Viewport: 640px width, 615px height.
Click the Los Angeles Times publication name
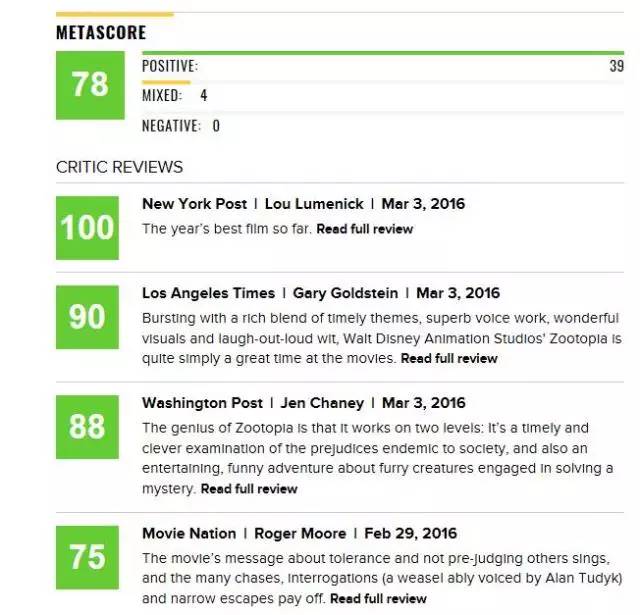pos(208,293)
